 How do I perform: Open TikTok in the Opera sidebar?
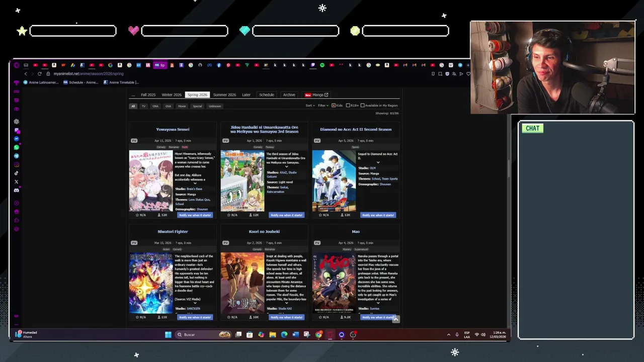[17, 173]
